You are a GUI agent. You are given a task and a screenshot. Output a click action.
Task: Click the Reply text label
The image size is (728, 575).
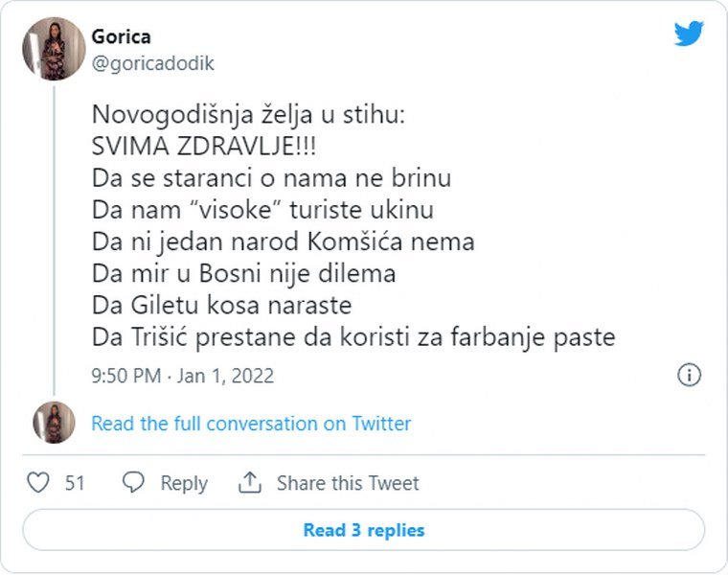point(184,483)
